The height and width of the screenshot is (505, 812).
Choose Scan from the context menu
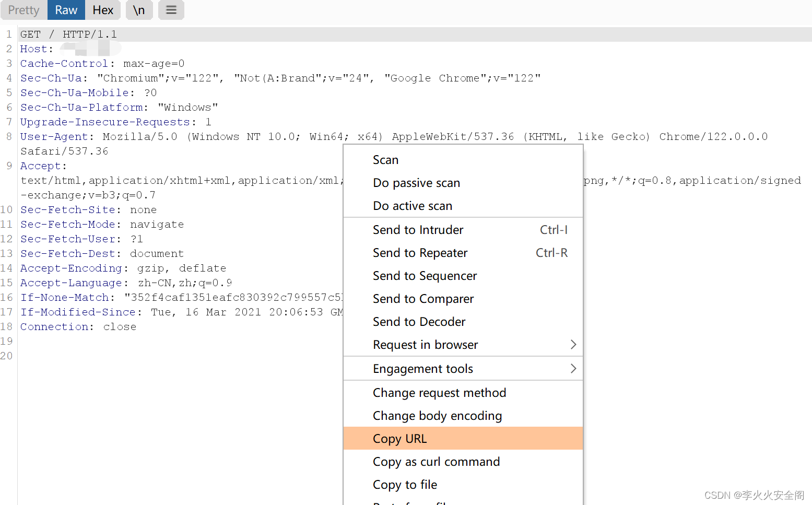click(x=463, y=160)
